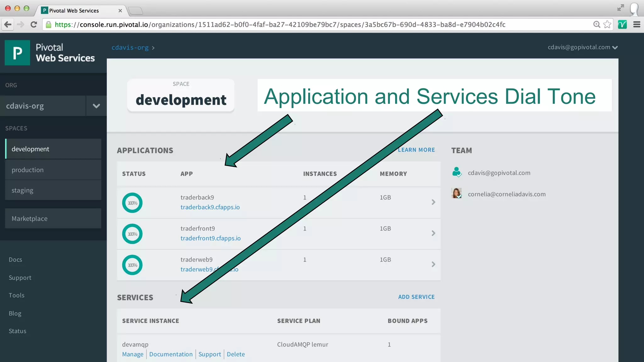Image resolution: width=644 pixels, height=362 pixels.
Task: Click the Pivotal favicon in the tab
Action: (x=45, y=10)
